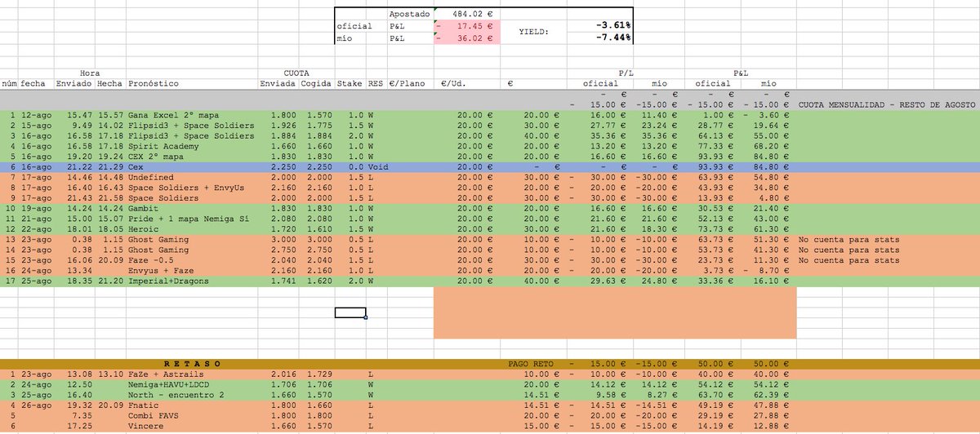
Task: Click the fecha column header
Action: (33, 83)
